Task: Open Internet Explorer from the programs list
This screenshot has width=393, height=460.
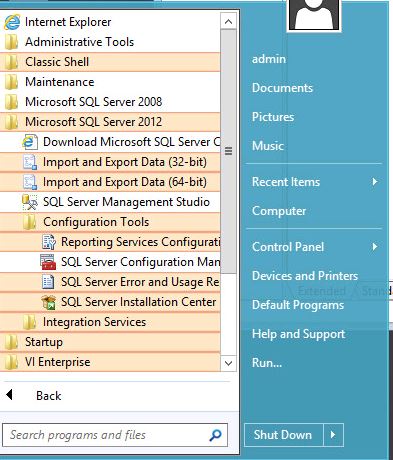Action: point(68,22)
